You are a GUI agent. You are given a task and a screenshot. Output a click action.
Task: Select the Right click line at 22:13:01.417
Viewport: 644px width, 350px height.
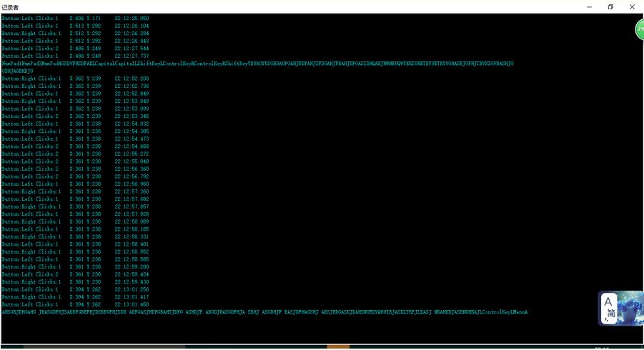(x=75, y=296)
